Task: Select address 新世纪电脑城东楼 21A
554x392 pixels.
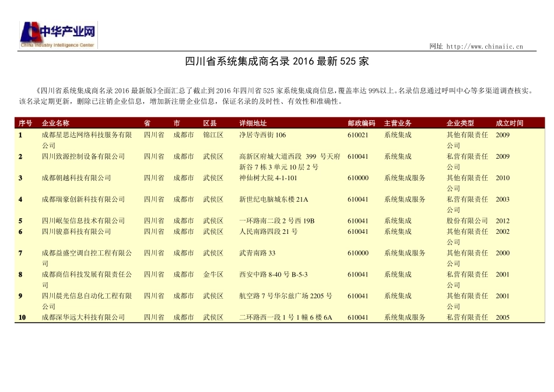Action: (274, 199)
